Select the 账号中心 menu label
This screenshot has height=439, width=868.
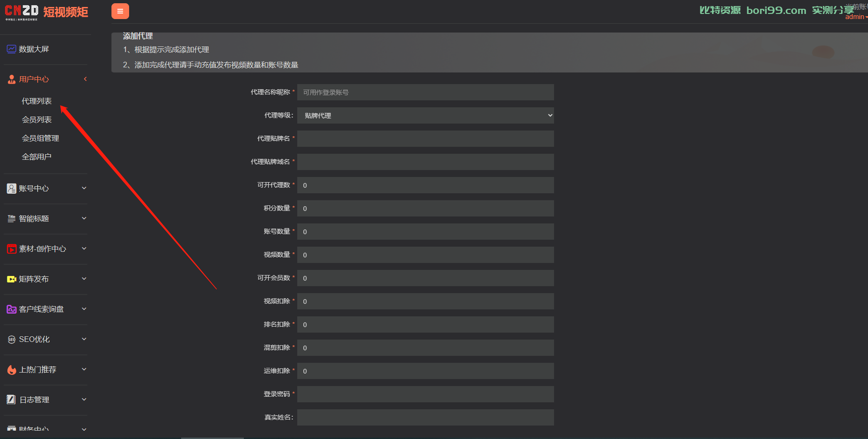click(34, 189)
